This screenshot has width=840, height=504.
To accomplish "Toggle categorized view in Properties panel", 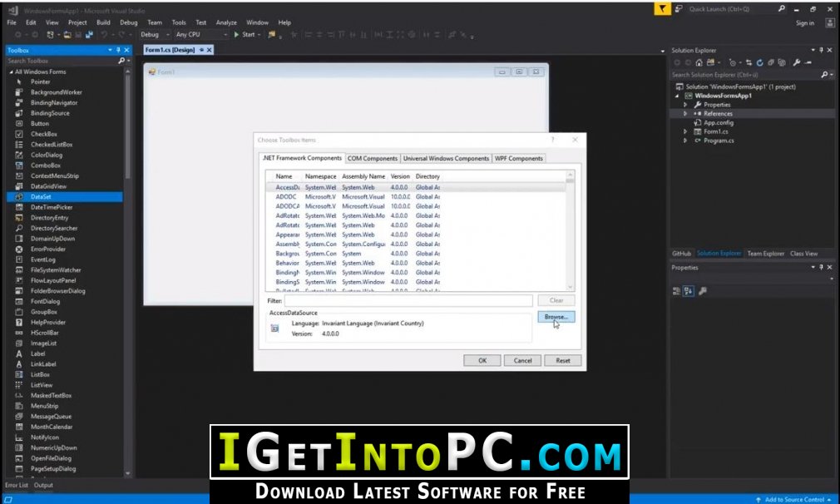I will 676,291.
